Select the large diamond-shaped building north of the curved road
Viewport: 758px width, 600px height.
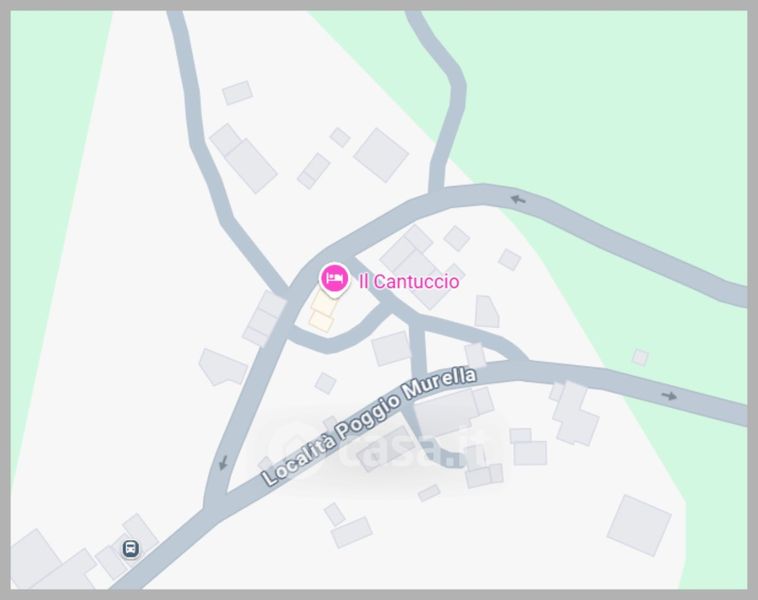tap(381, 155)
